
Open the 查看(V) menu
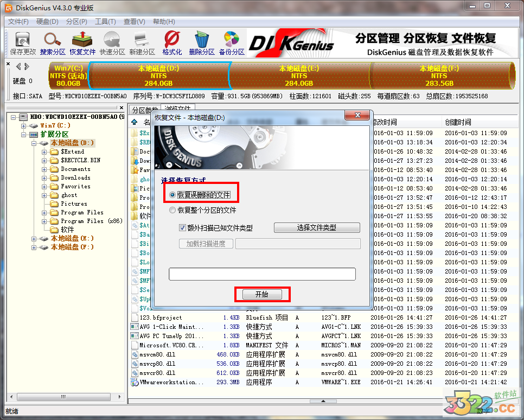click(x=135, y=22)
